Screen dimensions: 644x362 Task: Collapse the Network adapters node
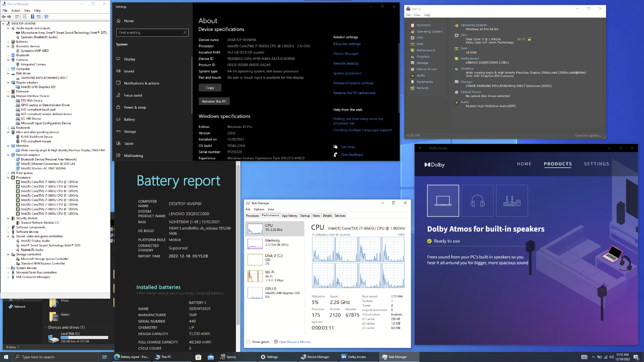point(8,155)
